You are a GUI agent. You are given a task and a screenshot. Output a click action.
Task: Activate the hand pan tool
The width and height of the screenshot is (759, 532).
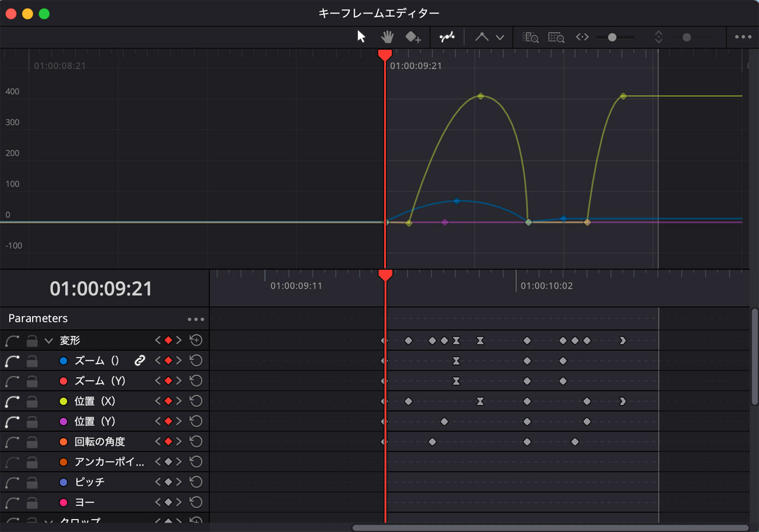[x=387, y=37]
